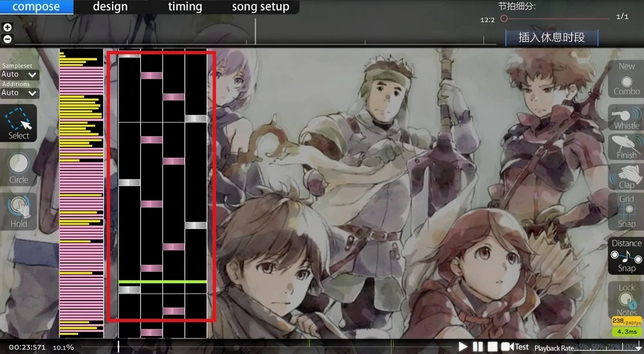Click the Pause button
Image resolution: width=644 pixels, height=354 pixels.
tap(478, 347)
